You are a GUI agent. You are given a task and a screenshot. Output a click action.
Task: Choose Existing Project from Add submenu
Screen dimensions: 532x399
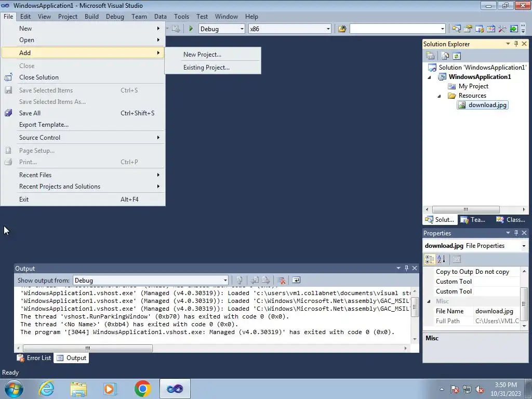212,68
